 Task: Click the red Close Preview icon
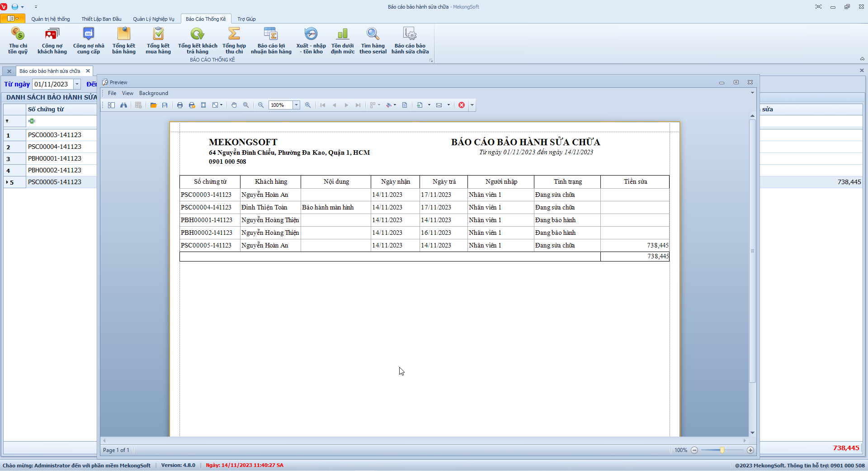pos(462,105)
